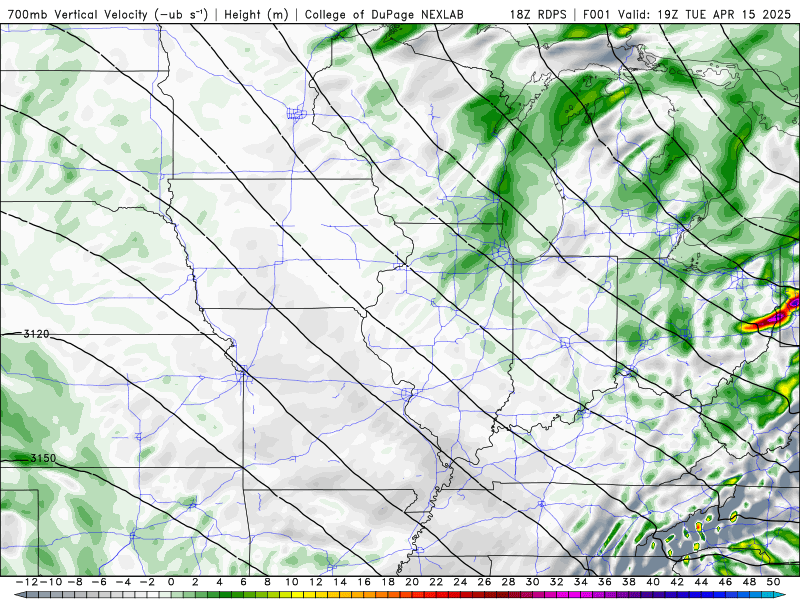Click 'Valid: 19Z TUE APR 15 2025' text
Screen dimensions: 800x600
coord(705,14)
